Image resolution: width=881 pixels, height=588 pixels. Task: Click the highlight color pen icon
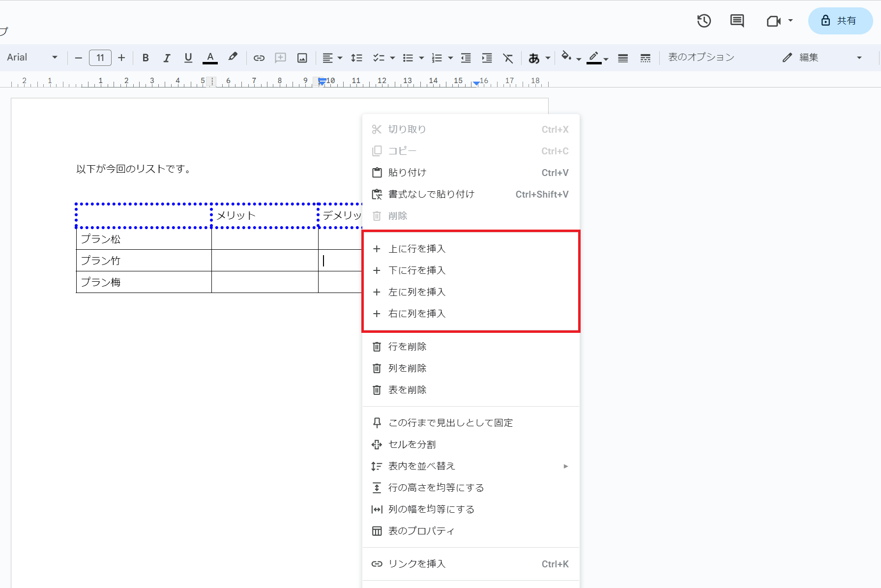pos(233,57)
